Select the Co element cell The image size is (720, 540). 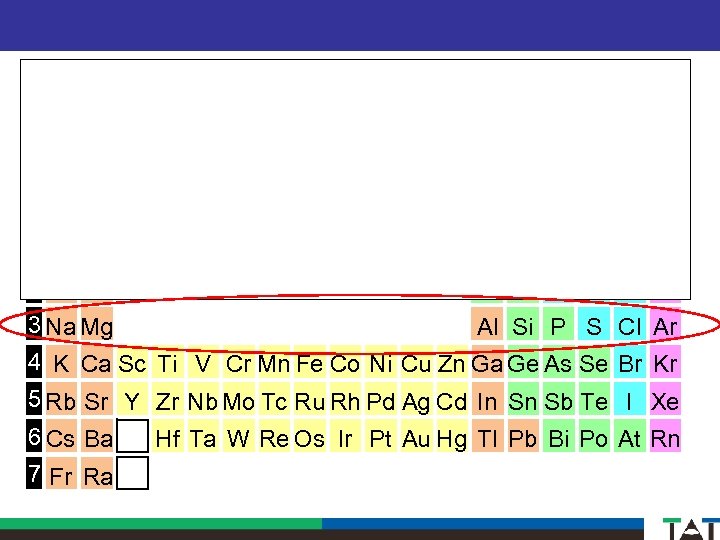tap(345, 362)
